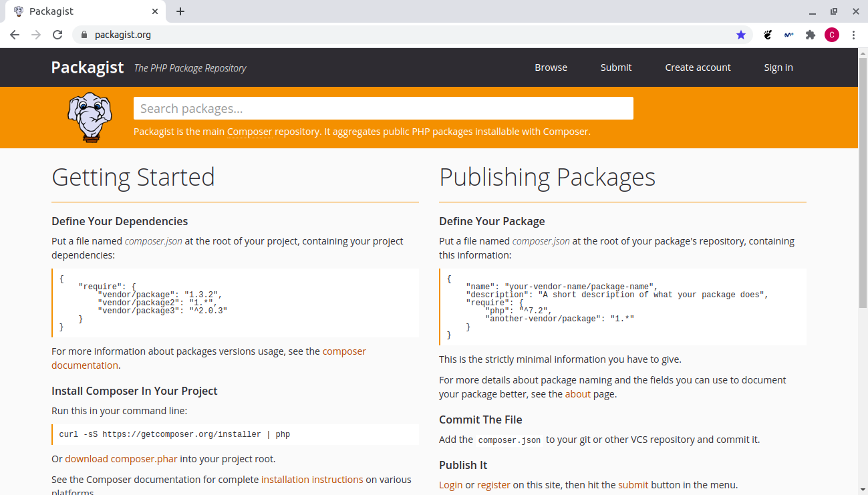Reload the page with the refresh icon

tap(57, 35)
